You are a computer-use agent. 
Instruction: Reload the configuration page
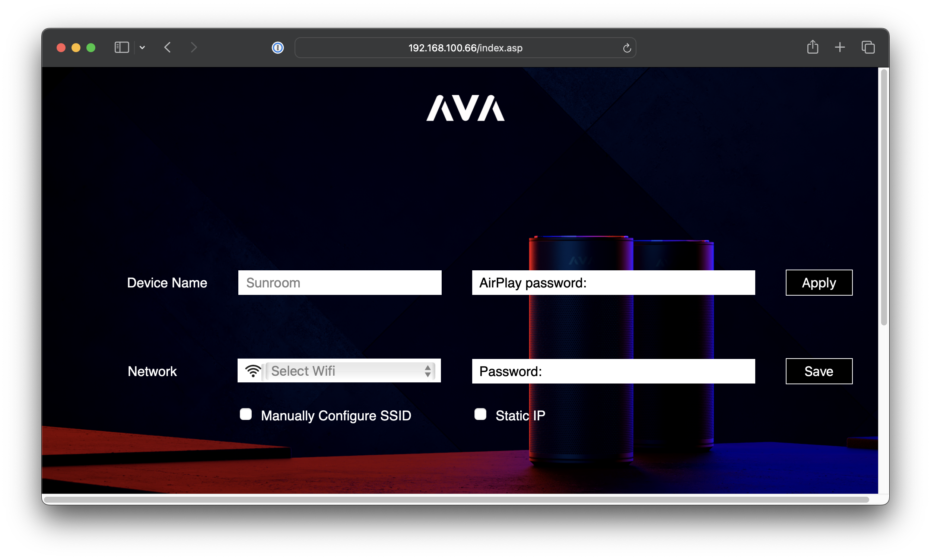click(626, 48)
